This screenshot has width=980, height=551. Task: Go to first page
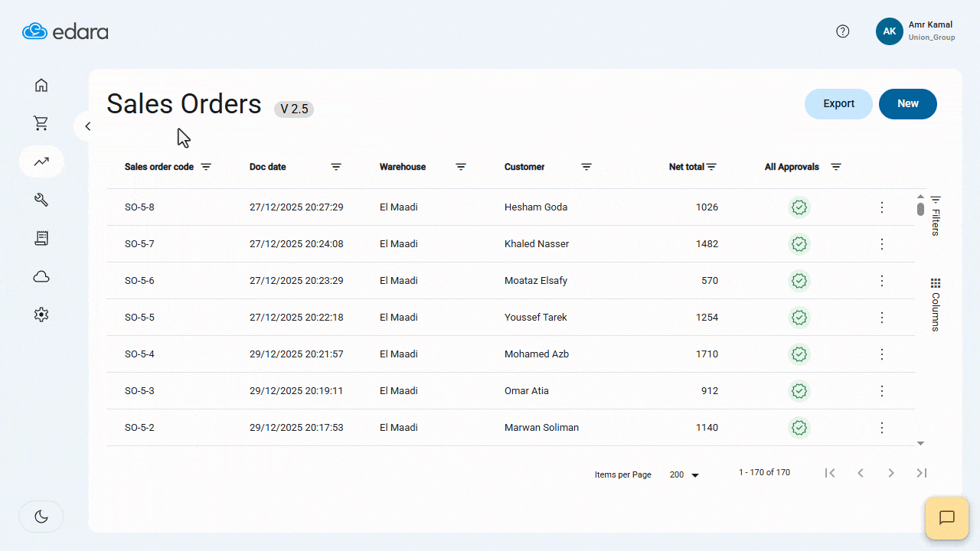(830, 473)
